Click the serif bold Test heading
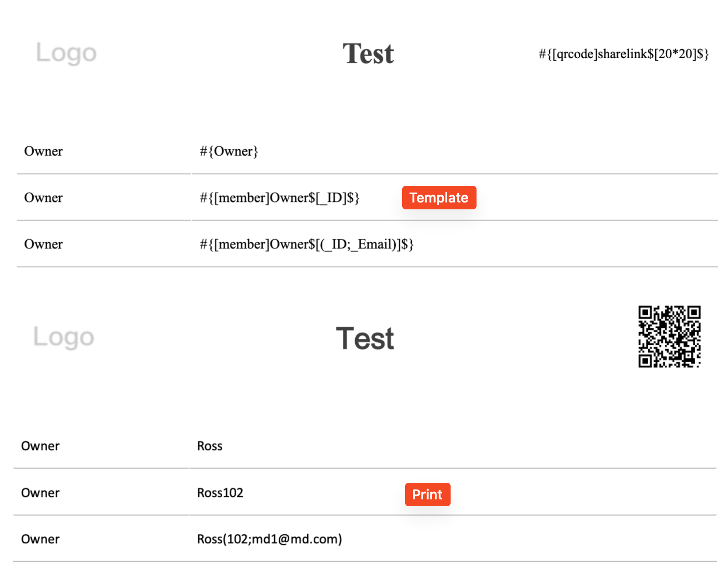This screenshot has width=728, height=584. click(x=368, y=53)
